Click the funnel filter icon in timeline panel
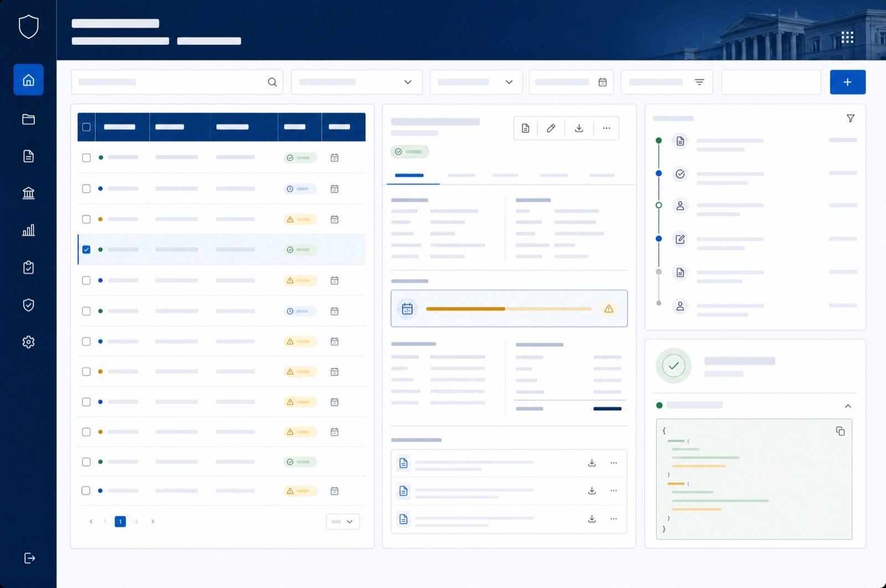This screenshot has height=588, width=886. click(850, 118)
